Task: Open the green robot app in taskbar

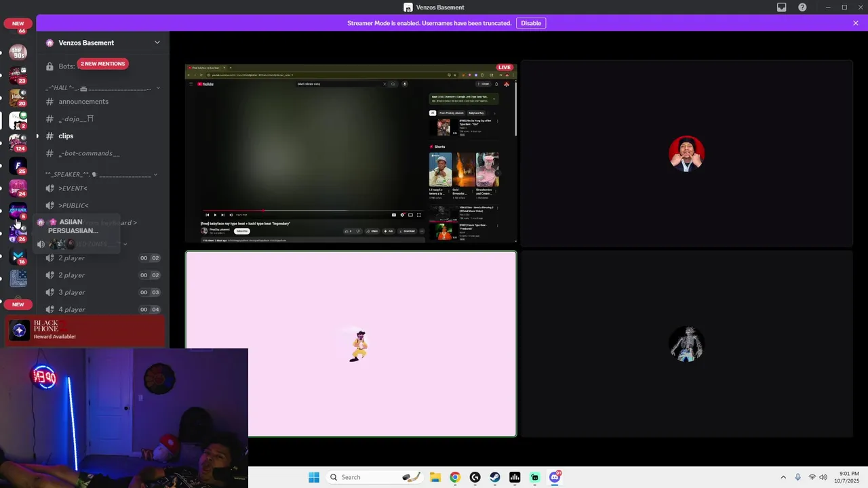Action: pos(535,477)
